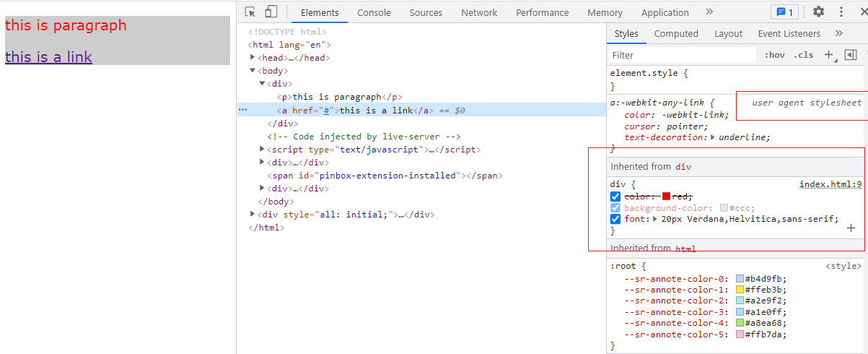
Task: Show more Styles pane tabs chevron
Action: click(838, 33)
